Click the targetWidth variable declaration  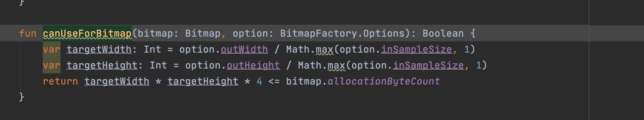(99, 49)
